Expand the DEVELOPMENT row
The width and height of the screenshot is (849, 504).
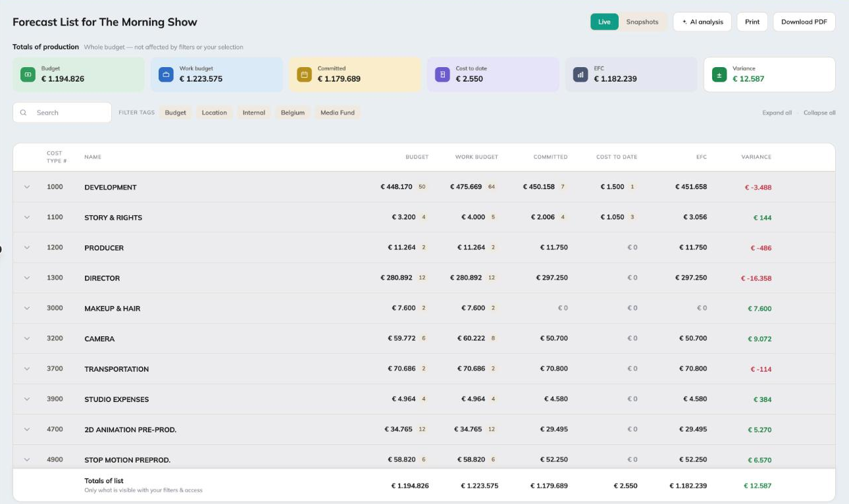(x=27, y=187)
